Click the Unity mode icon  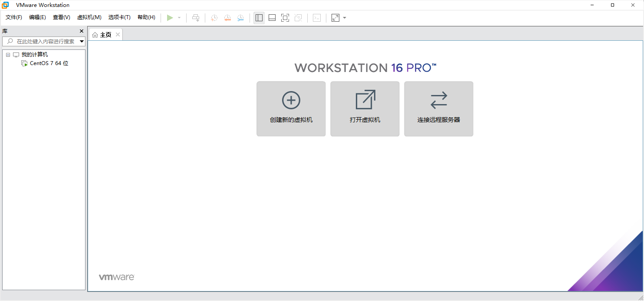point(298,18)
